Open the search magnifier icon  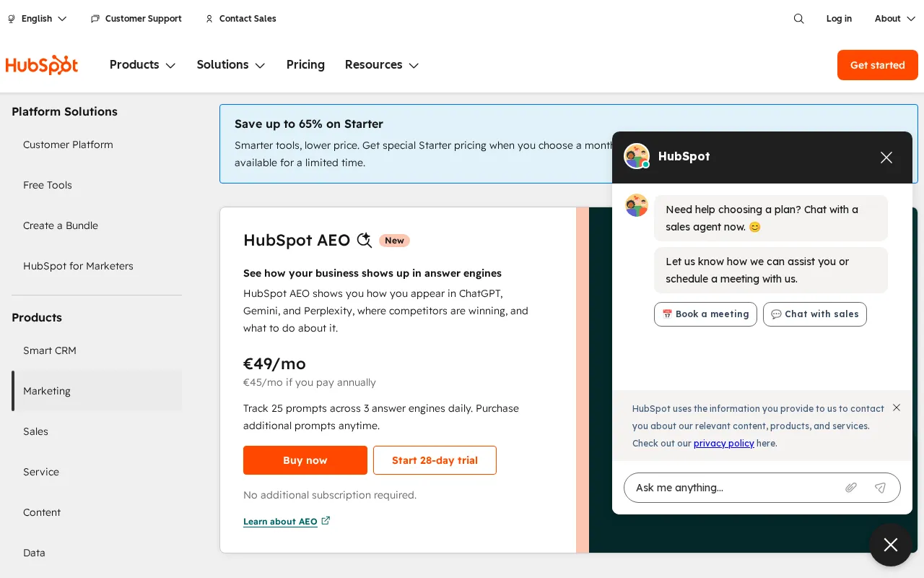click(x=798, y=19)
